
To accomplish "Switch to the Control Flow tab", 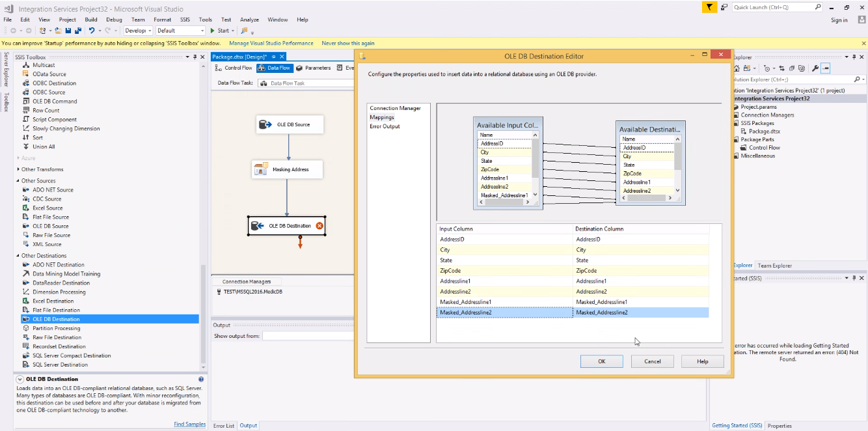I will click(234, 68).
